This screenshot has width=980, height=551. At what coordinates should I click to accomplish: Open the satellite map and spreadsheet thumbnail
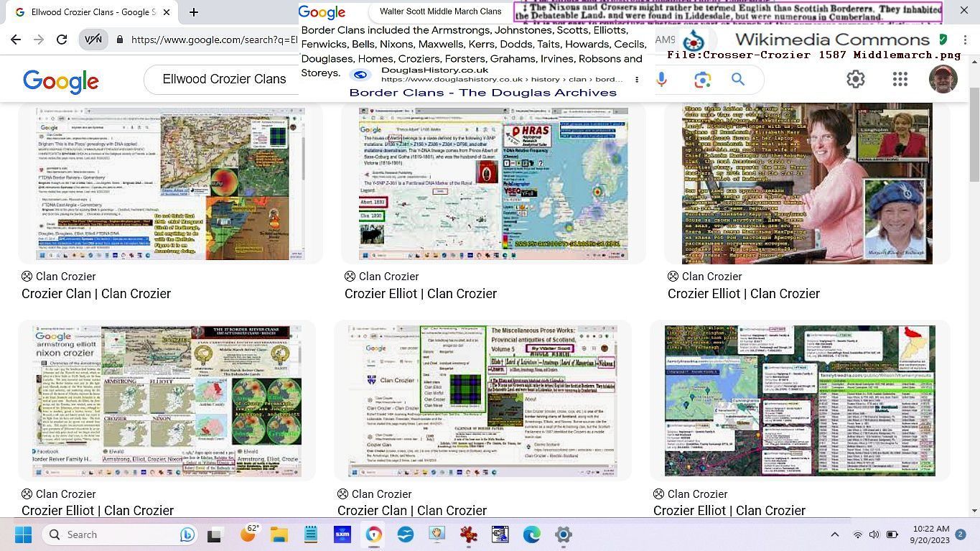[800, 401]
